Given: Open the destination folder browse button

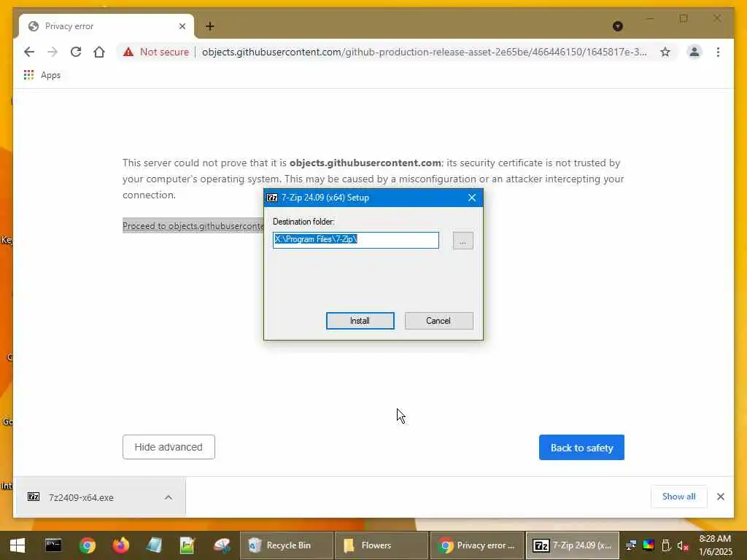Looking at the screenshot, I should (462, 241).
